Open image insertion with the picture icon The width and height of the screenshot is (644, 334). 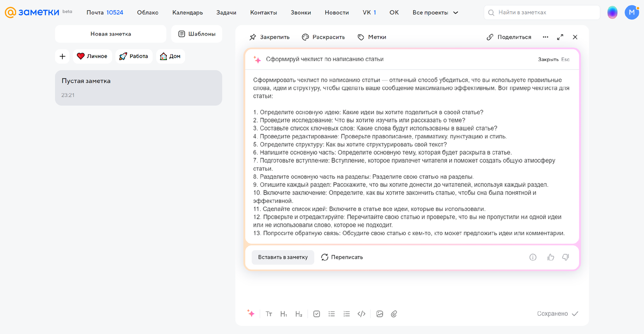tap(379, 314)
